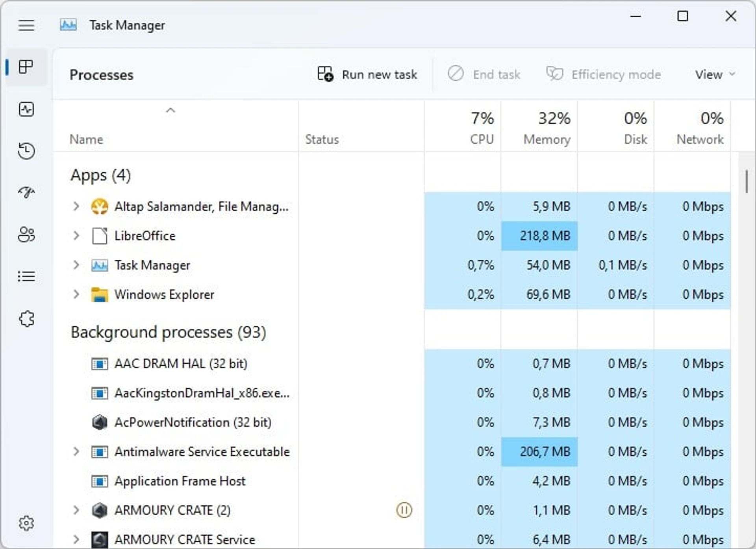The height and width of the screenshot is (549, 756).
Task: Click the sort arrow above Name column
Action: [170, 110]
